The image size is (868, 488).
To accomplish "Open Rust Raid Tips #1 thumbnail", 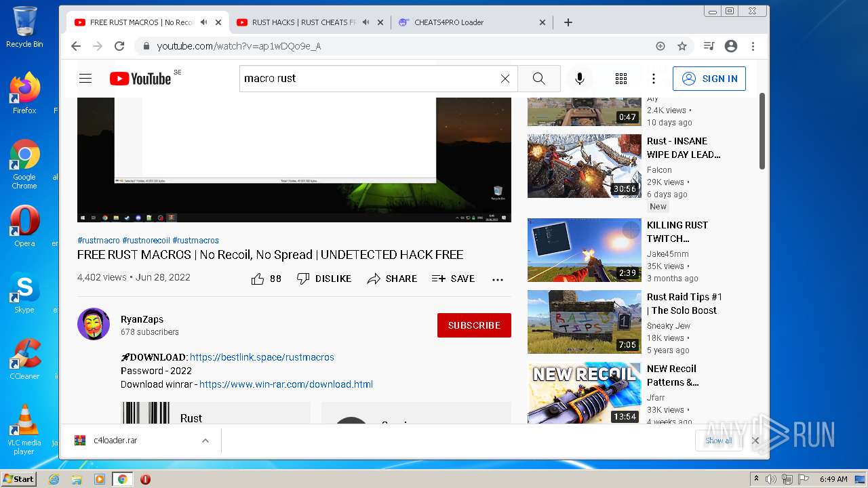I will point(585,322).
